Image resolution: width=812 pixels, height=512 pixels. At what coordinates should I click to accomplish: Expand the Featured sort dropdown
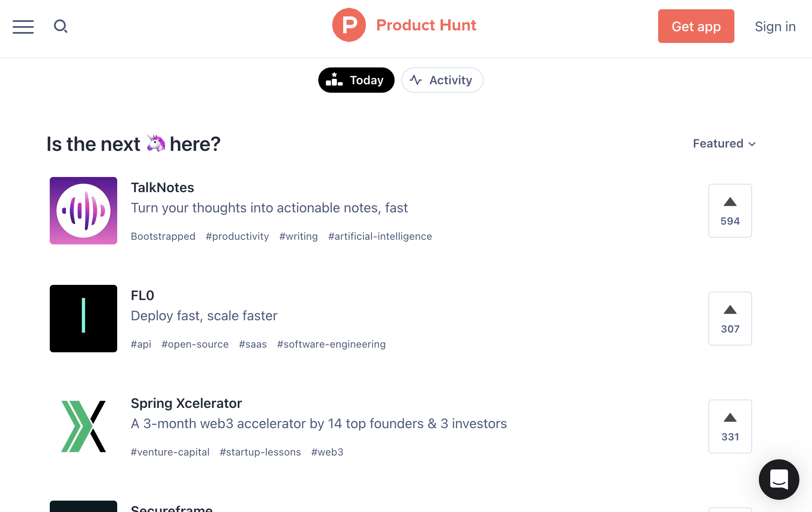point(724,144)
